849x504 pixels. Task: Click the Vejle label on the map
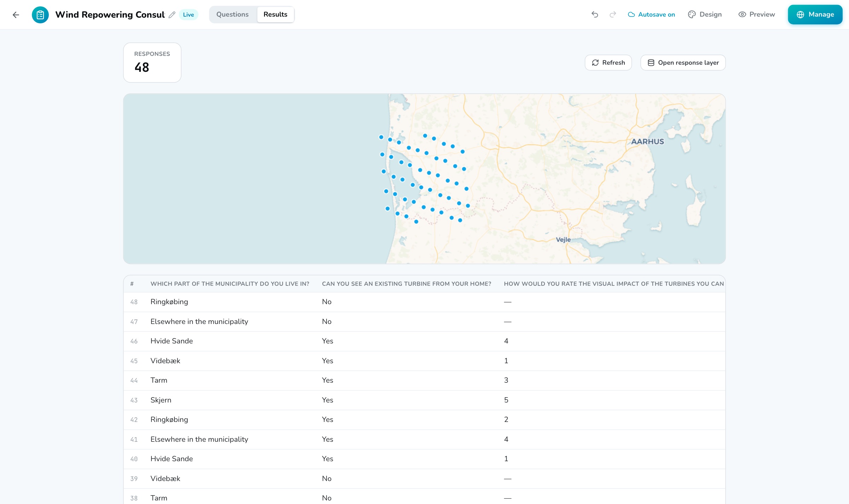(x=563, y=239)
